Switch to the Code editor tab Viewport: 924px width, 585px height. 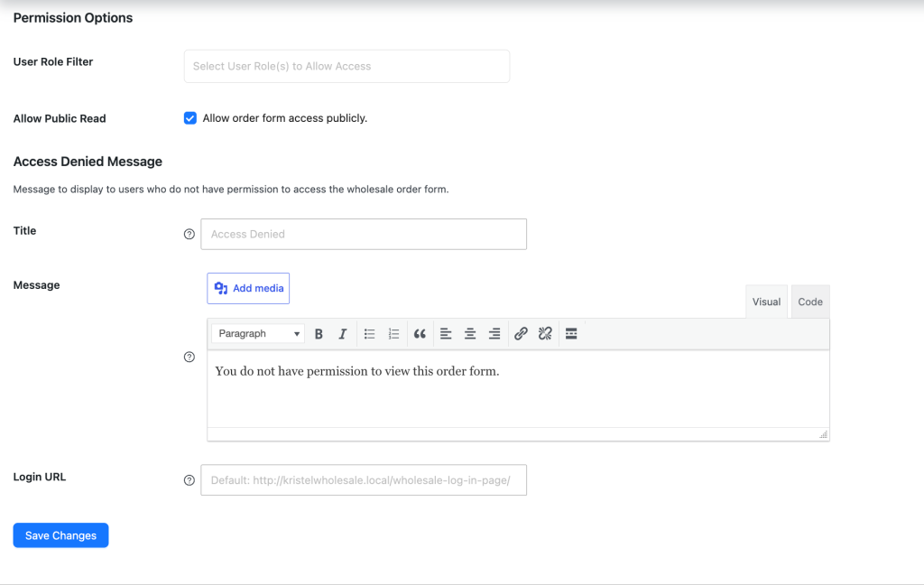810,302
